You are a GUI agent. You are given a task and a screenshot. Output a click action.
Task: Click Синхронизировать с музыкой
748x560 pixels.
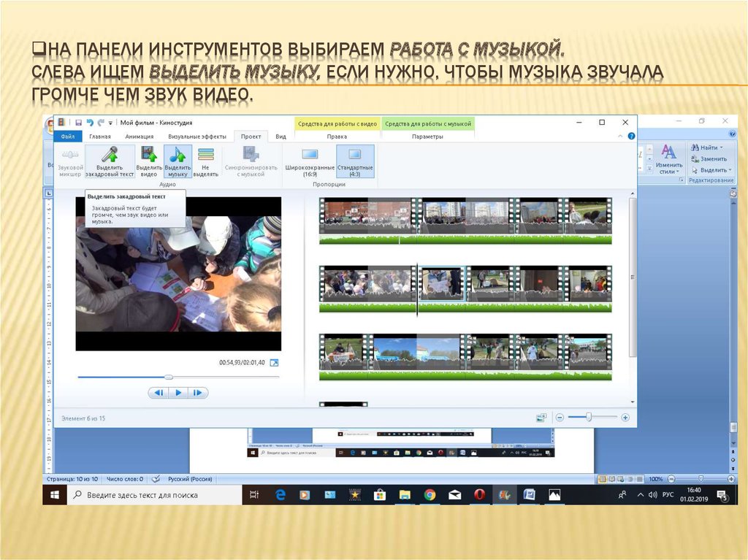(251, 161)
